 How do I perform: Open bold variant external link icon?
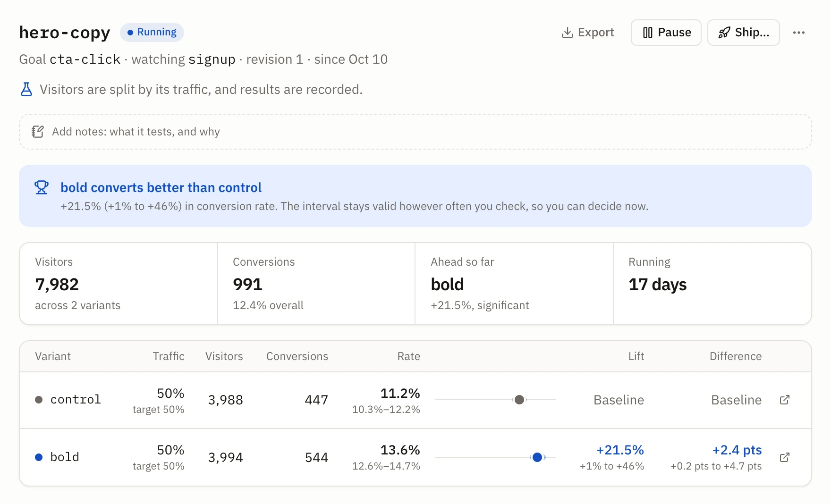coord(784,457)
